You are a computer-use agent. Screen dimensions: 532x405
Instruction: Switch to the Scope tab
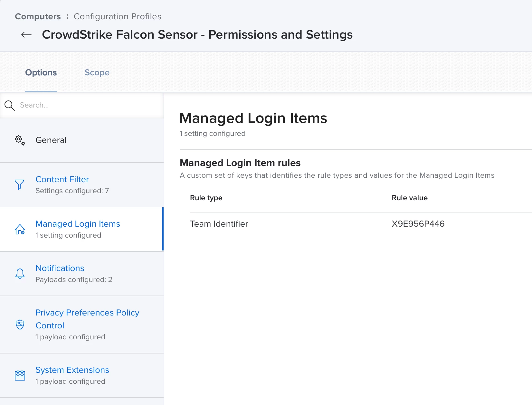[97, 73]
